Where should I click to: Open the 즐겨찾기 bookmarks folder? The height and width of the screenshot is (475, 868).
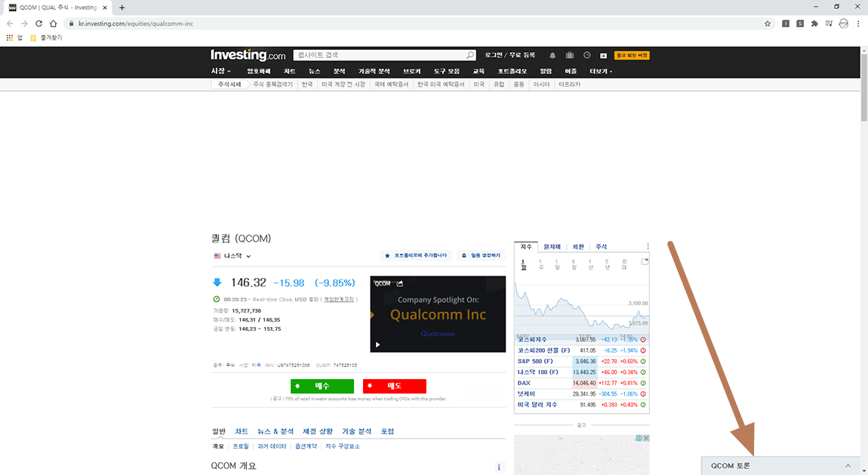pos(47,38)
